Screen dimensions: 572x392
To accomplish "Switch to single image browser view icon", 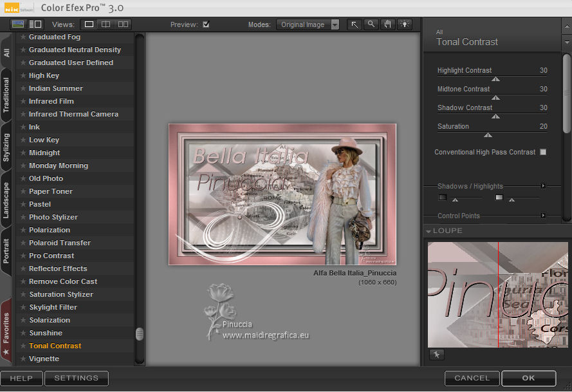I will (18, 24).
